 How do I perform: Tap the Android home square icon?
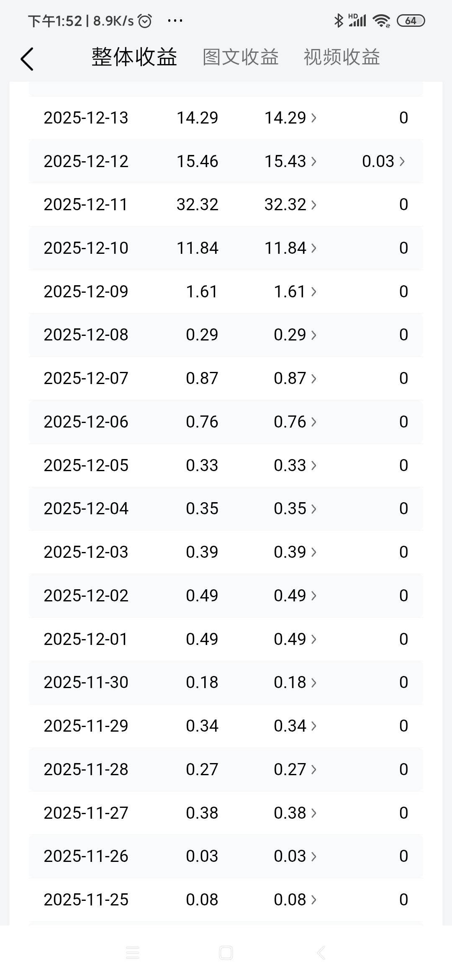pyautogui.click(x=226, y=953)
